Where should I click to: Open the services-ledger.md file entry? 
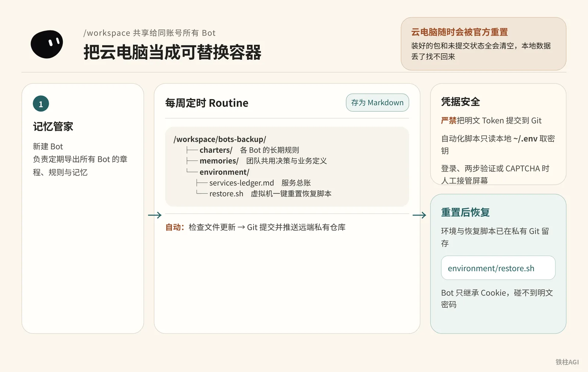[x=241, y=183]
